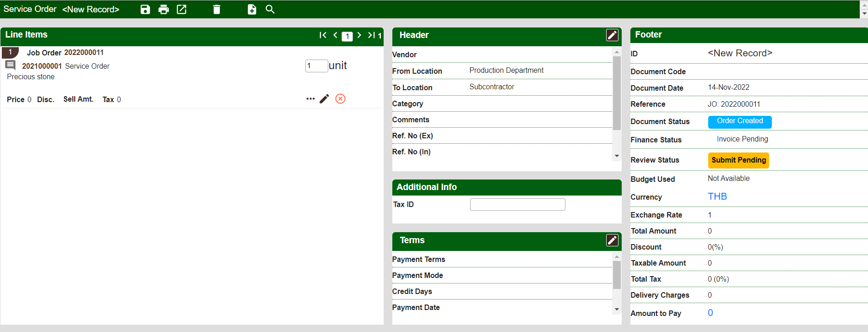Click the save icon in the top toolbar
Screen dimensions: 868x332
[145, 10]
